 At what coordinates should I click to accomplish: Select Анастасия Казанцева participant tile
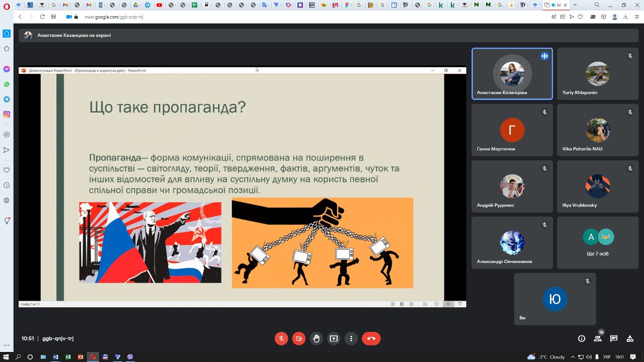coord(512,74)
